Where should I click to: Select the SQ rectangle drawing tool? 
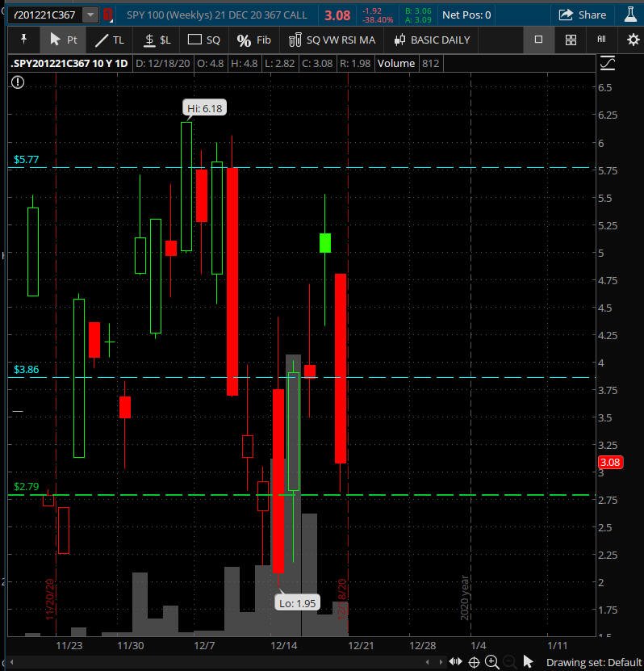coord(203,40)
